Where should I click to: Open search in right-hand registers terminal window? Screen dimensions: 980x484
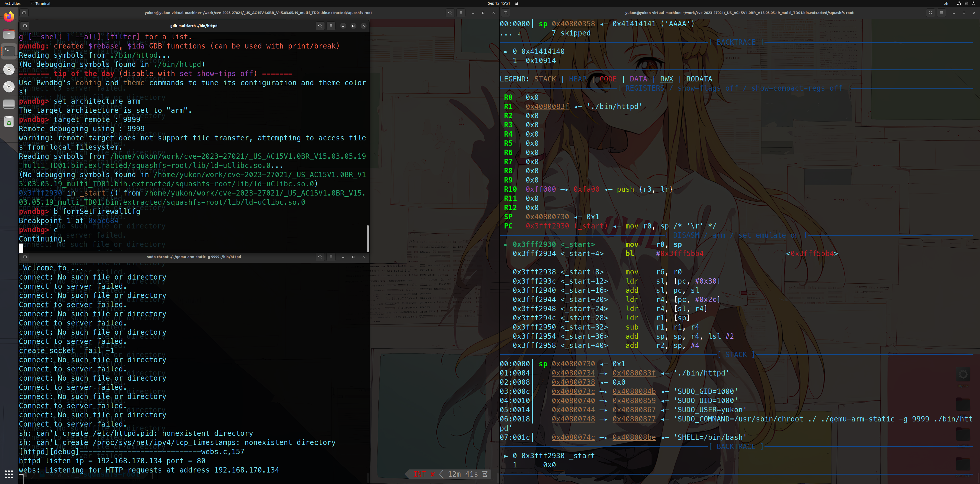pos(930,13)
